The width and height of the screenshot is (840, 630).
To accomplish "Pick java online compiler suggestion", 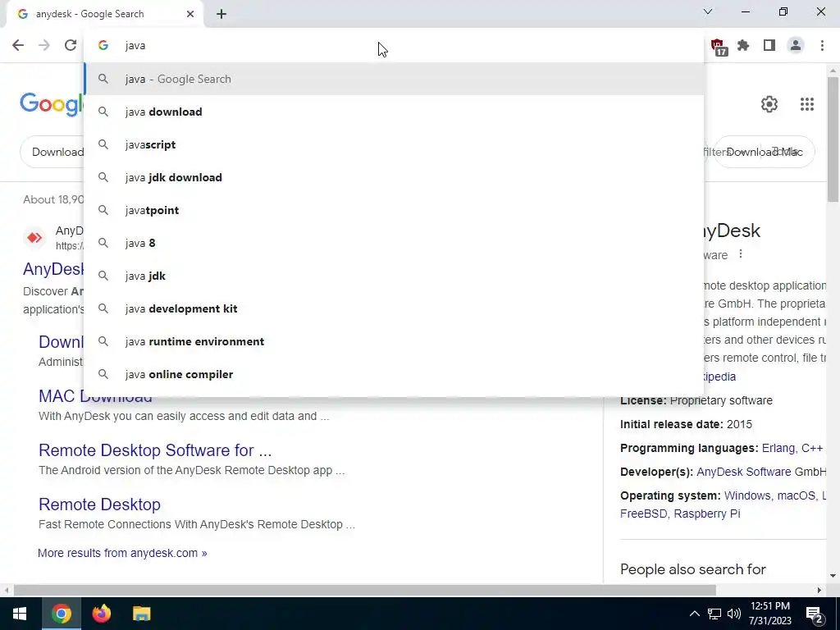I will [x=394, y=374].
